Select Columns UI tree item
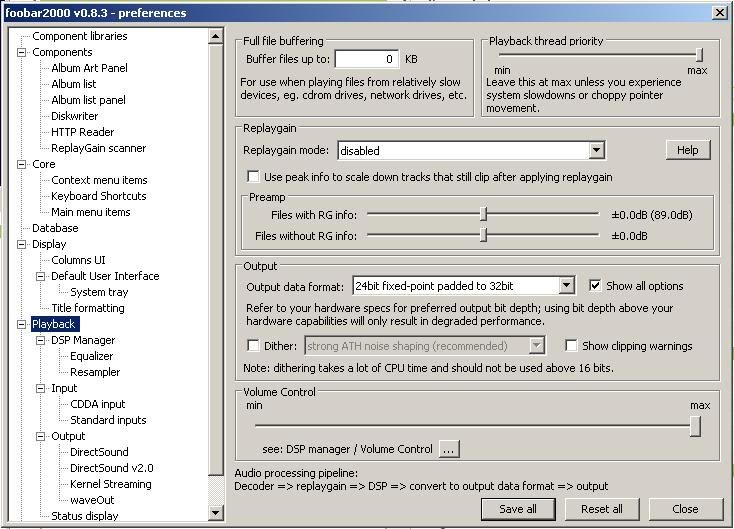The width and height of the screenshot is (734, 529). [78, 260]
